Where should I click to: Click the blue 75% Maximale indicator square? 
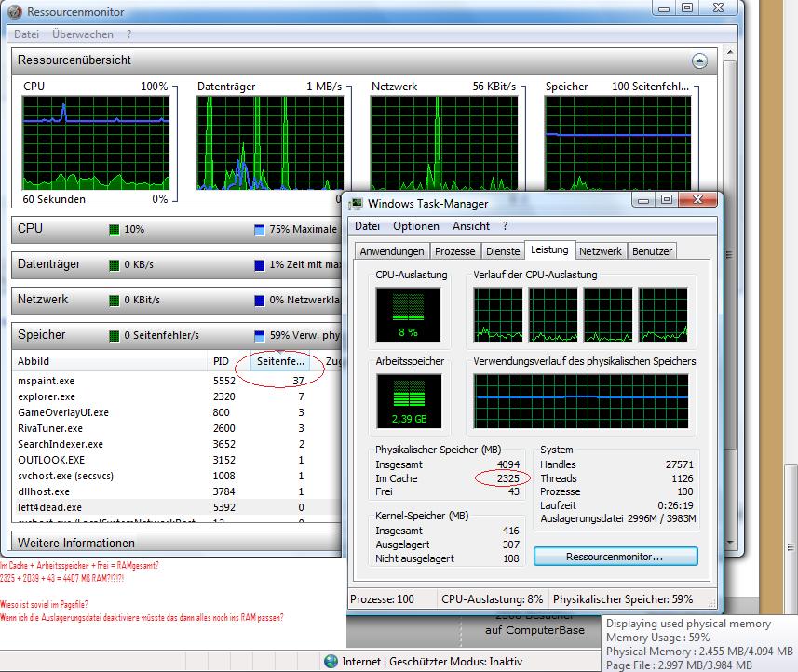[x=259, y=230]
